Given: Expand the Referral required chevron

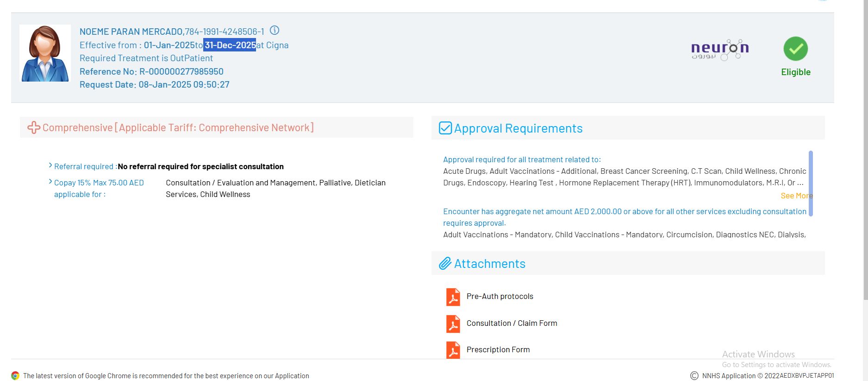Looking at the screenshot, I should tap(50, 165).
